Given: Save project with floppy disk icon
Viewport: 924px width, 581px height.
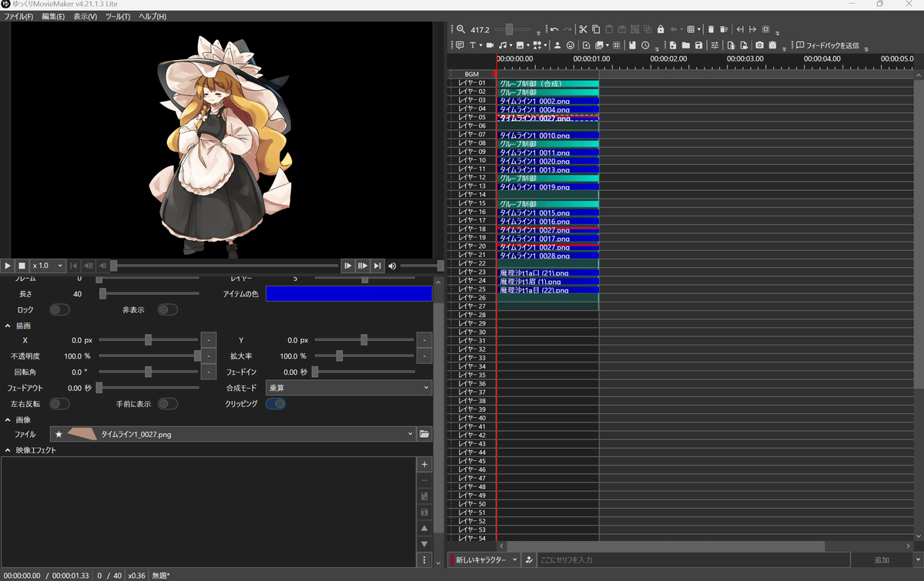Looking at the screenshot, I should point(698,45).
